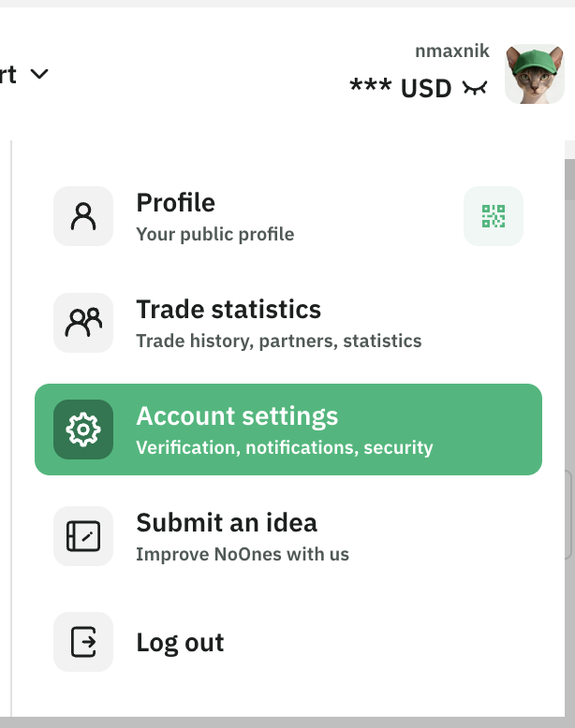Open the Trade statistics menu entry
This screenshot has width=575, height=728.
(x=229, y=310)
